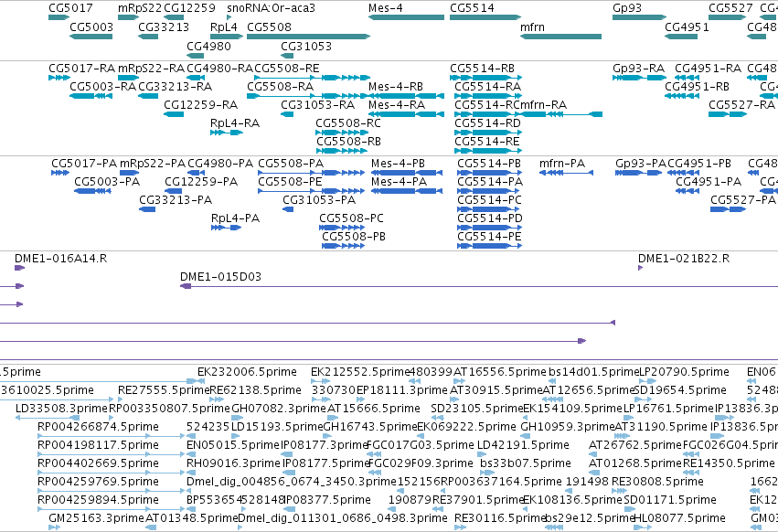Select the CG5003 gene glyph

[x=91, y=37]
